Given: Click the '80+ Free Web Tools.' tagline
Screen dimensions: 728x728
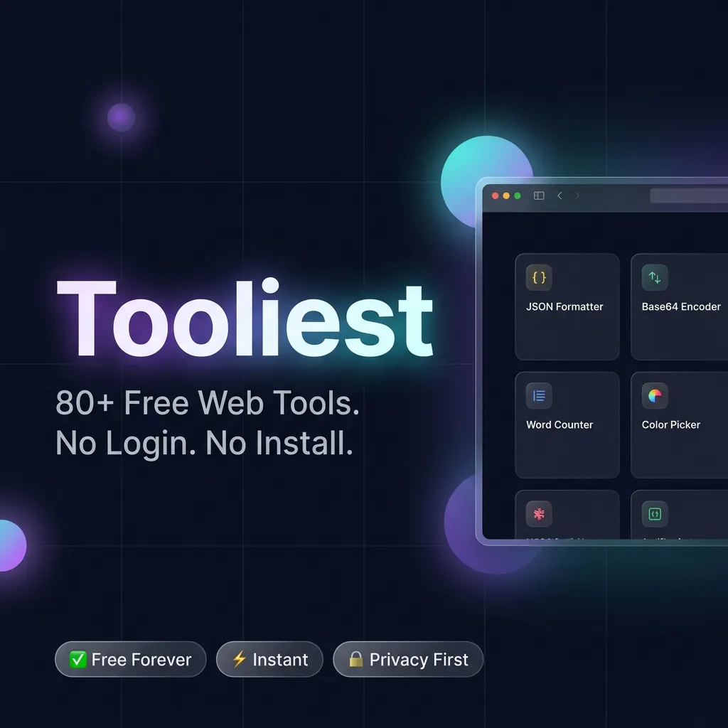Looking at the screenshot, I should 207,402.
